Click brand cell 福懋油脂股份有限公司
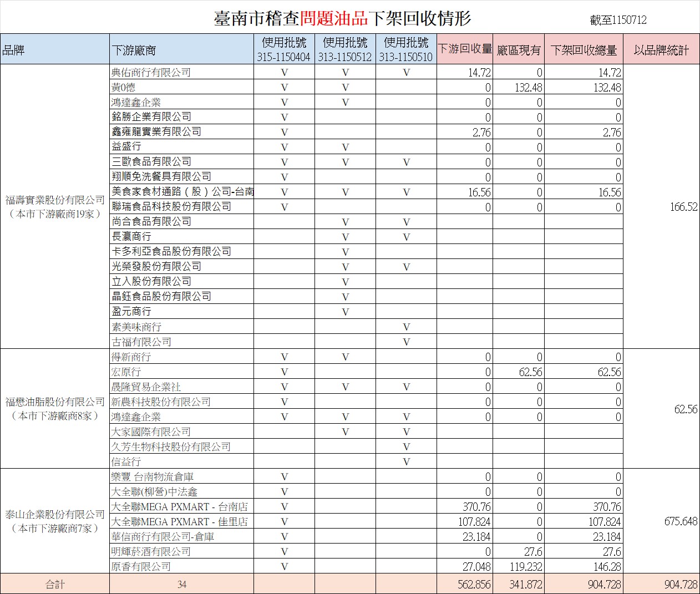The width and height of the screenshot is (700, 594). [x=55, y=409]
